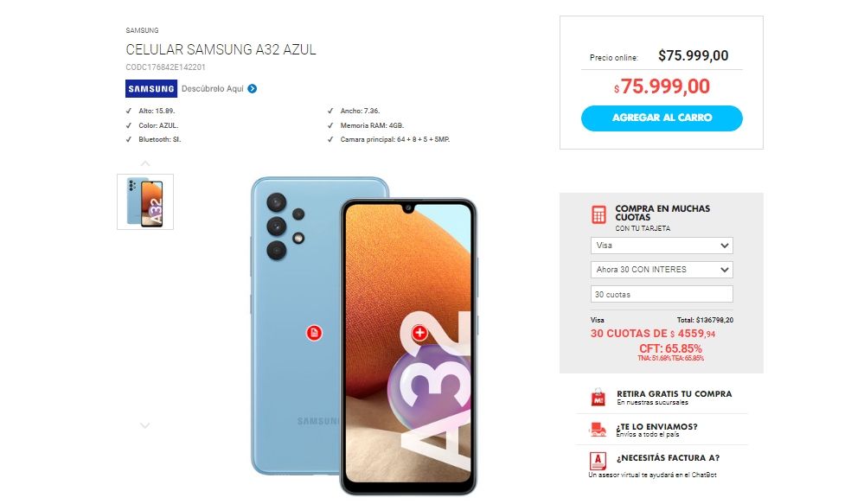The height and width of the screenshot is (504, 851).
Task: Select the A32 phone thumbnail image
Action: 145,201
